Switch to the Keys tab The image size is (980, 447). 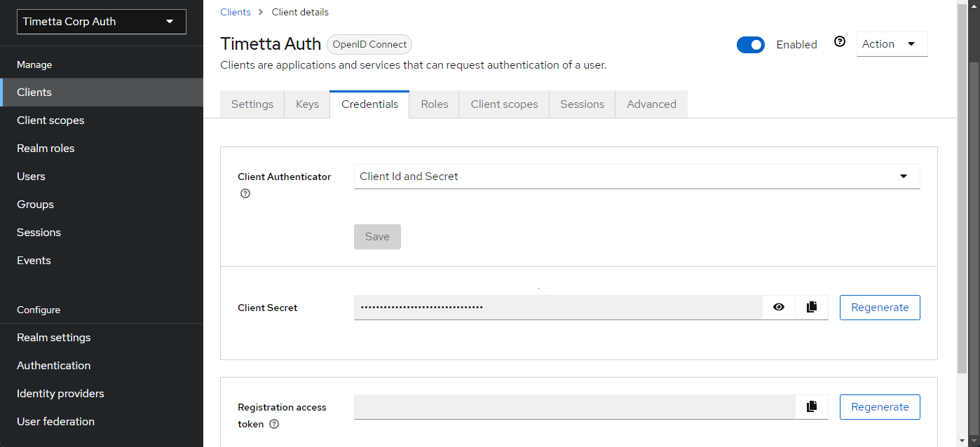tap(307, 104)
